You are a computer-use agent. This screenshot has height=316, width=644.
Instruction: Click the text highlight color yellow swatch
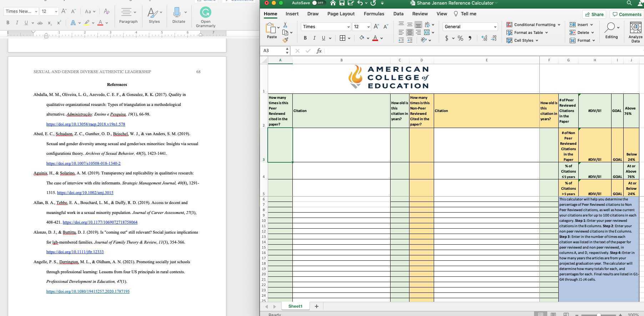(x=86, y=23)
